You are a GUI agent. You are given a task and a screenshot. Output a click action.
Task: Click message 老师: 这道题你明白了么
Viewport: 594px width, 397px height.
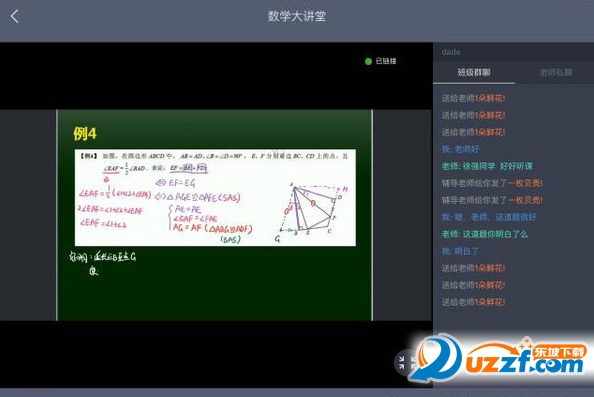point(485,234)
